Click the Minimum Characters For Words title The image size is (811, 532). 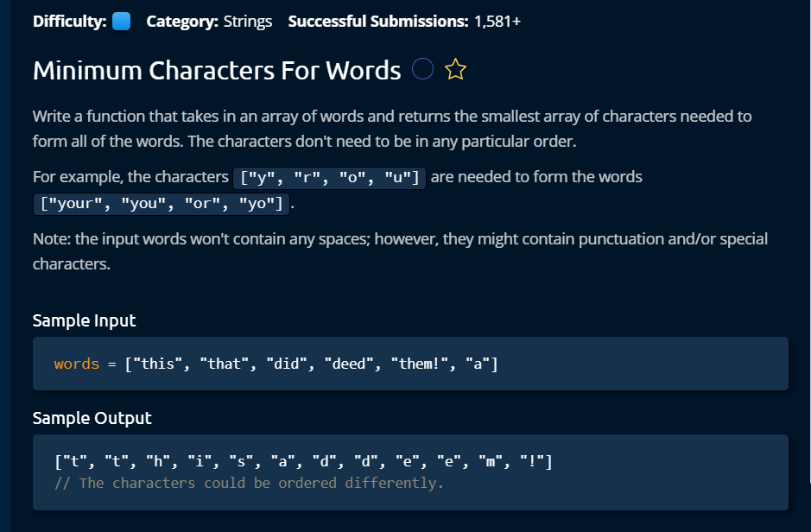click(217, 70)
